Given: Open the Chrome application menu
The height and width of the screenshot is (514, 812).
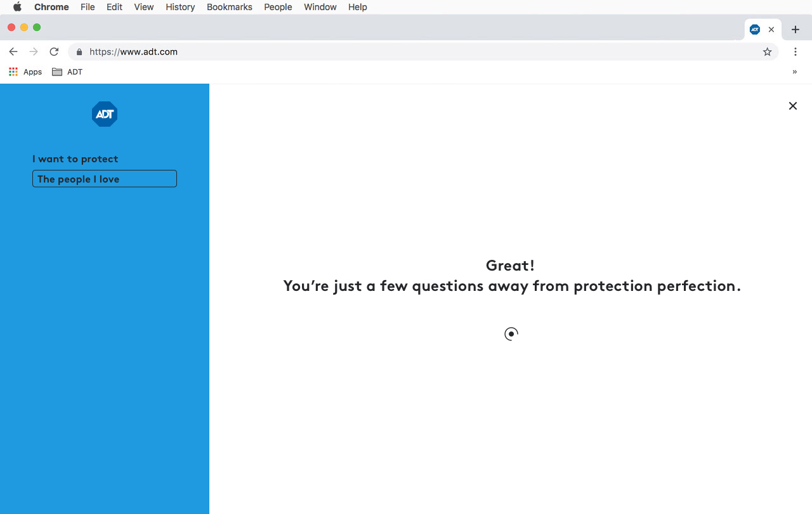Looking at the screenshot, I should click(x=51, y=7).
